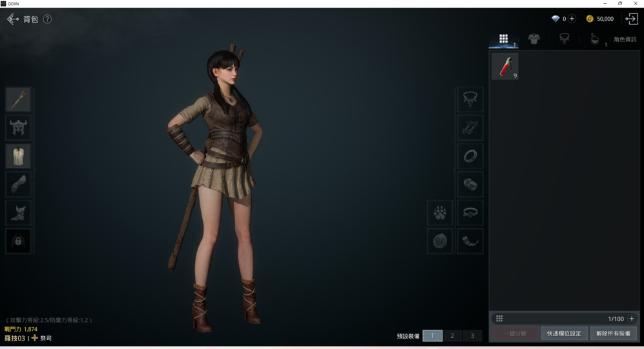Viewport: 644px width, 349px height.
Task: Switch to the armor equipment tab
Action: click(x=534, y=39)
